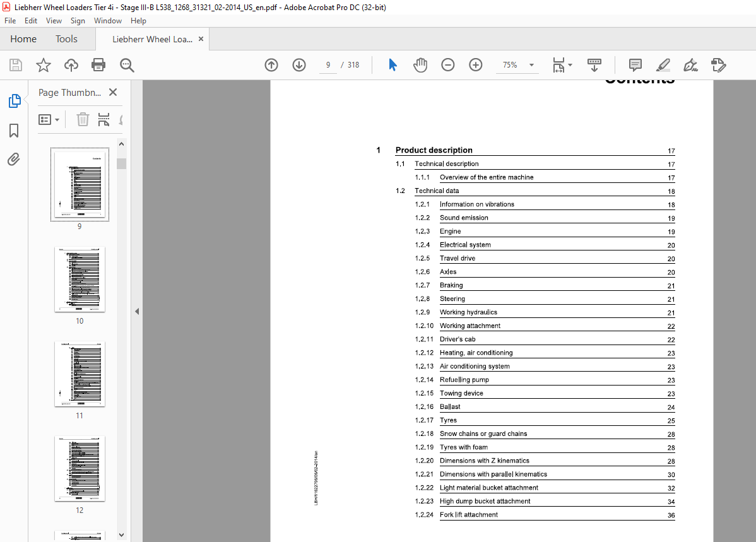Open the Sign menu

click(78, 21)
